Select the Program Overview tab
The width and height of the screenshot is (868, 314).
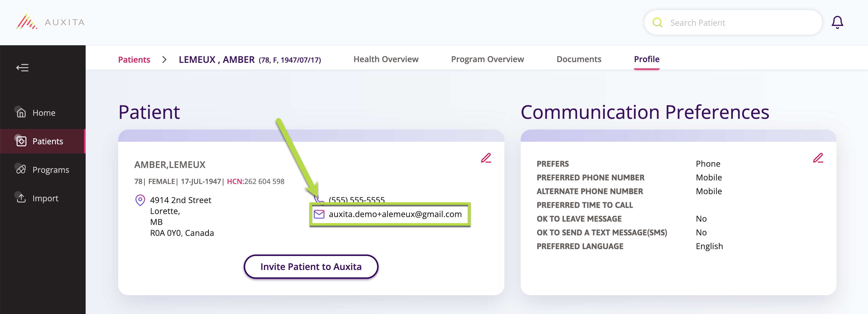pos(487,59)
